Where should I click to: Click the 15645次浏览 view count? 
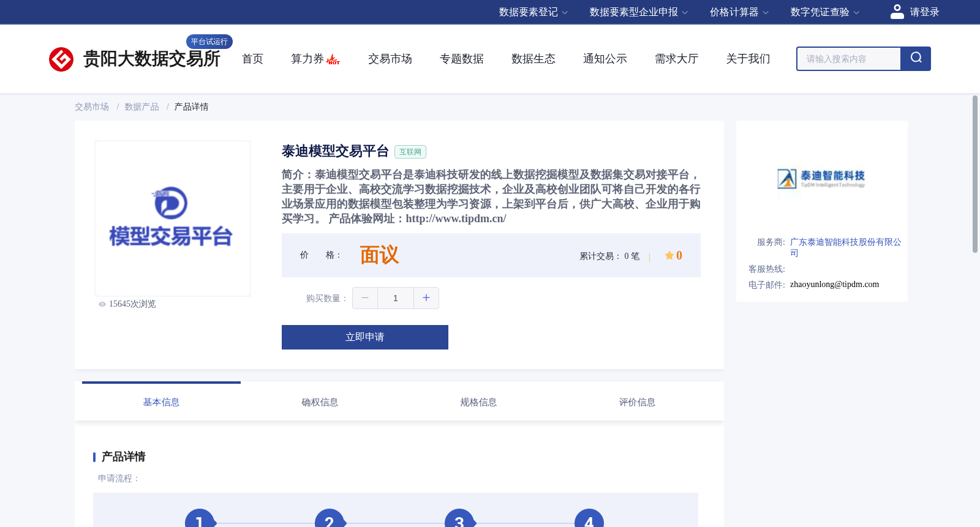click(x=132, y=304)
